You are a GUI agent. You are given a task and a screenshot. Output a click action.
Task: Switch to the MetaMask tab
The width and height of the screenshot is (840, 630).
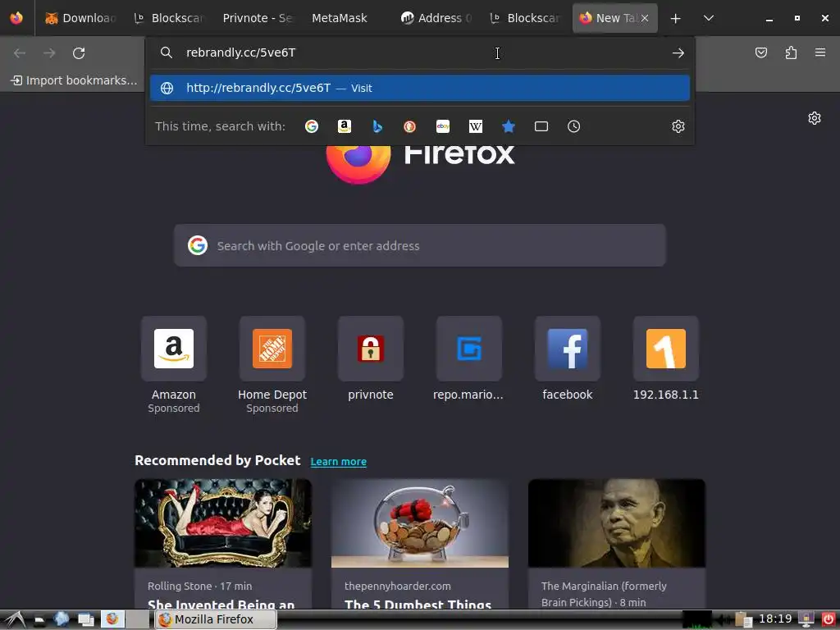point(347,18)
